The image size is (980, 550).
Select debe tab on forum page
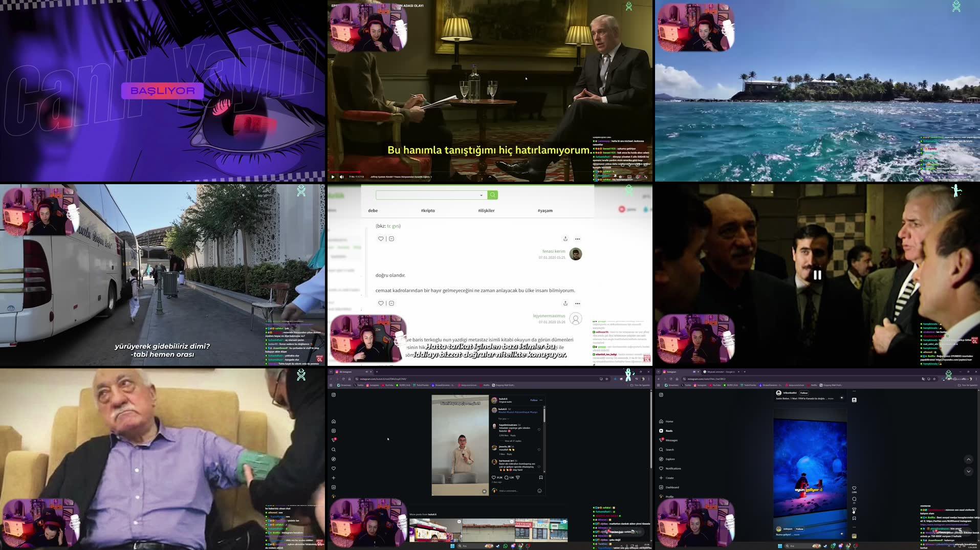coord(373,211)
